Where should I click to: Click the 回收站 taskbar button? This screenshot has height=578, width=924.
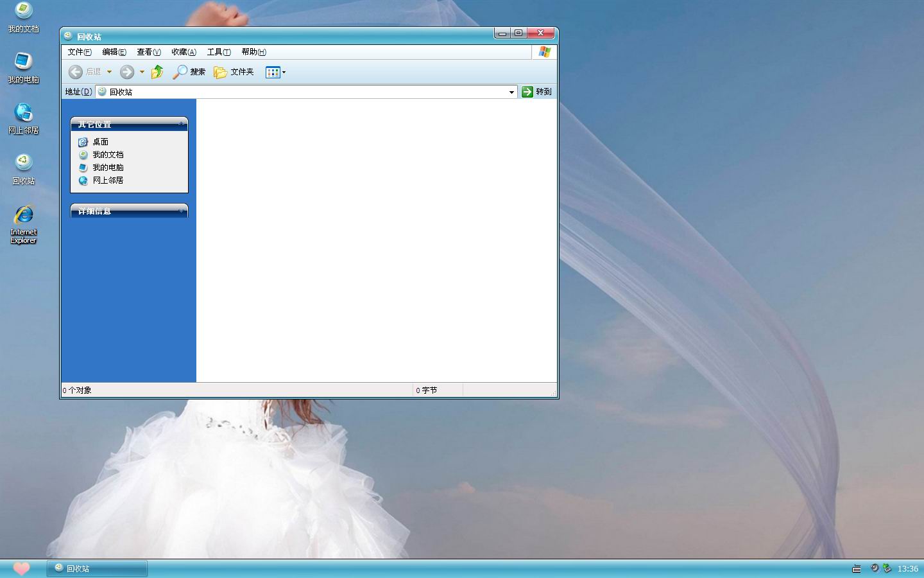[97, 568]
